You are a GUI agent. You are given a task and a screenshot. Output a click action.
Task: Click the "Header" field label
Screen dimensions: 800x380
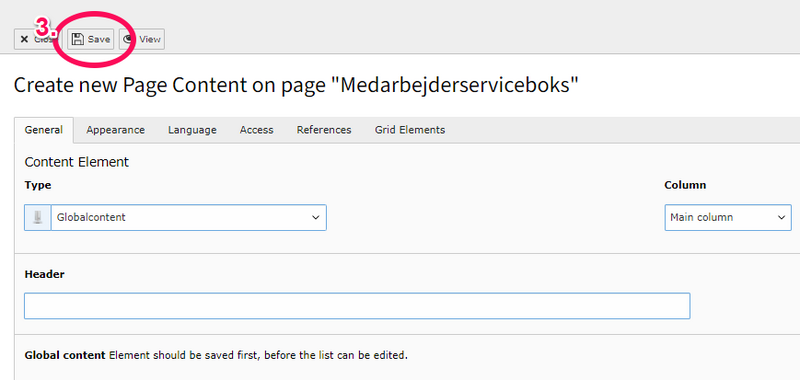pos(44,274)
